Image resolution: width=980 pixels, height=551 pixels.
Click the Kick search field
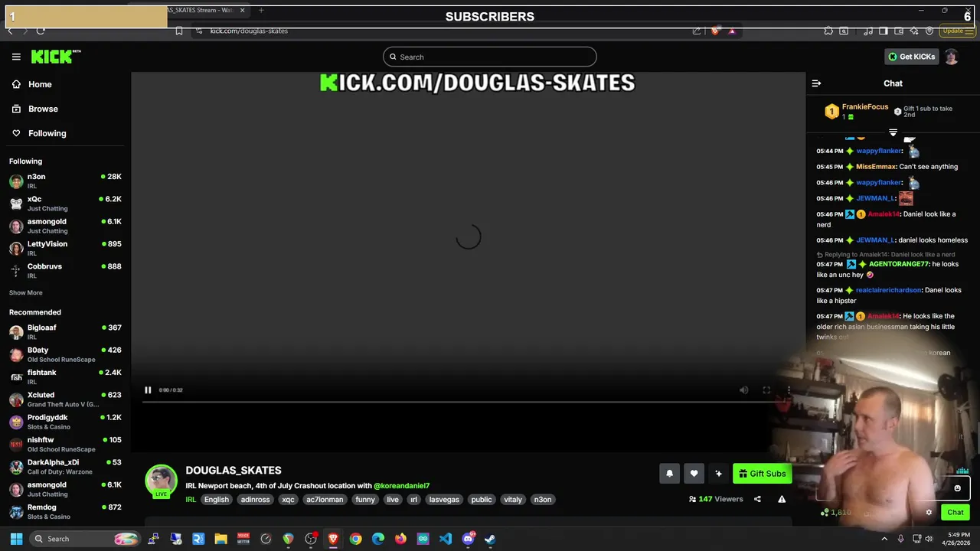coord(490,57)
